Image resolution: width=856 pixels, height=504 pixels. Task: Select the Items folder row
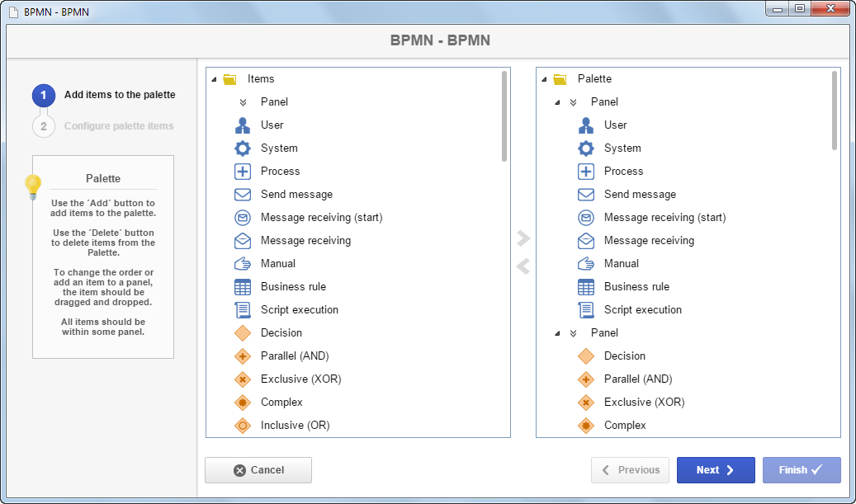click(357, 78)
